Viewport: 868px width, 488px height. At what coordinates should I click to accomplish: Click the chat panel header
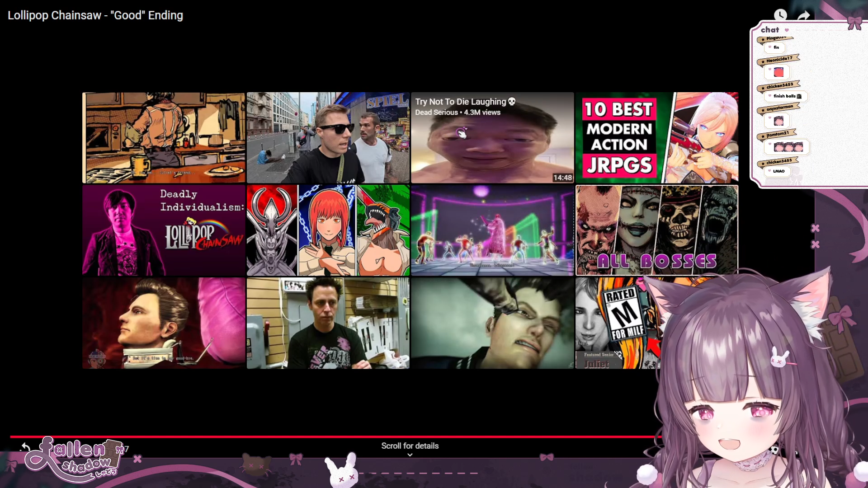pyautogui.click(x=774, y=30)
